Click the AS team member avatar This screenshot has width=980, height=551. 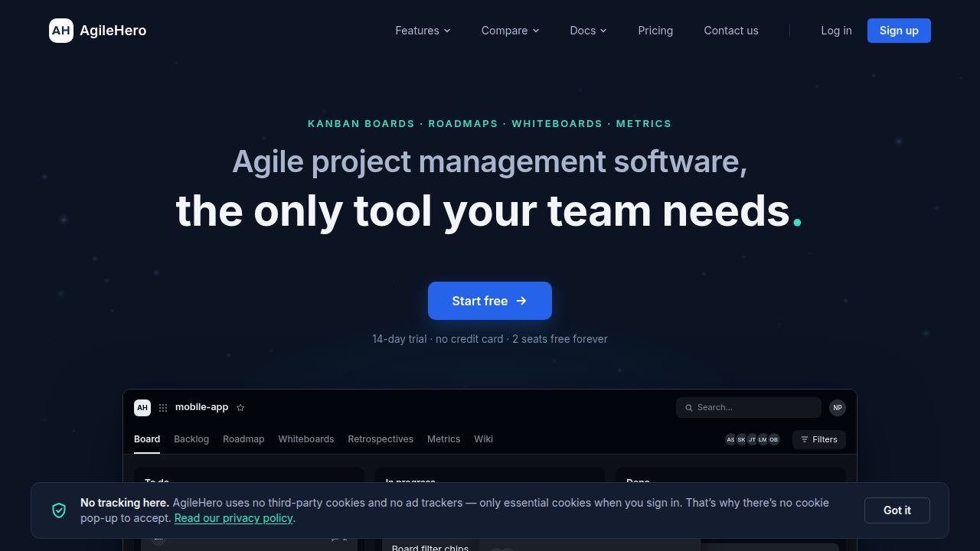point(730,439)
